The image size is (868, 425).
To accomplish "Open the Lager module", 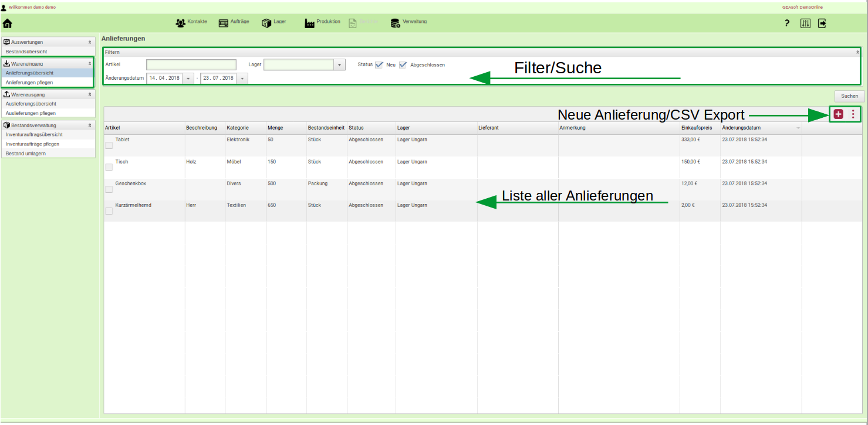I will [x=274, y=22].
